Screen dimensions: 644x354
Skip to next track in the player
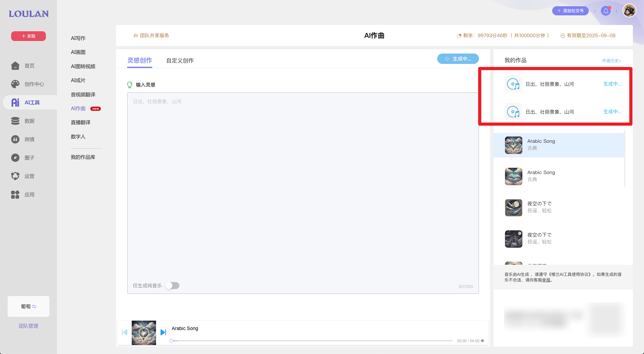point(163,332)
